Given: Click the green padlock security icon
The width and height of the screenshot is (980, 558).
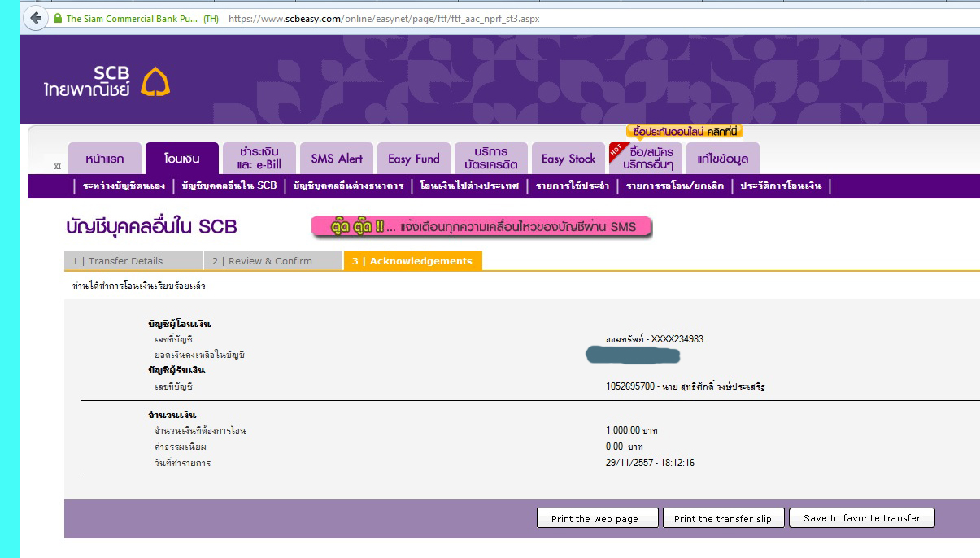Looking at the screenshot, I should coord(57,18).
